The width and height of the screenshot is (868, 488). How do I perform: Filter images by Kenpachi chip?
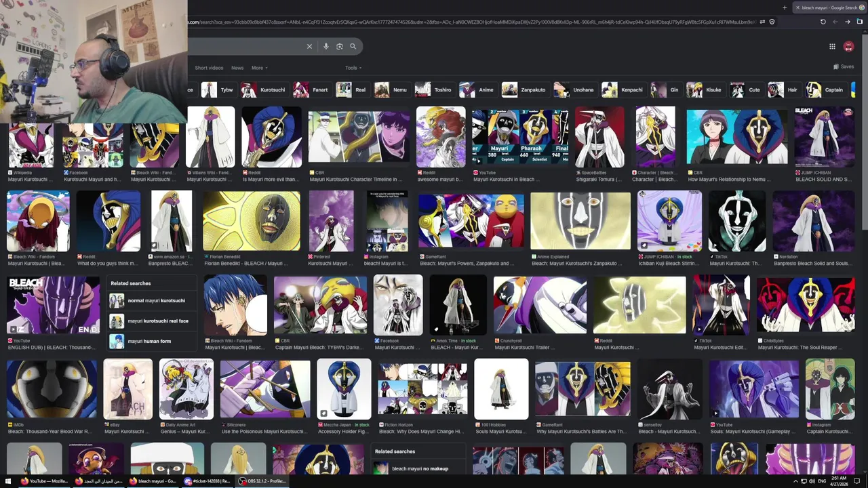pyautogui.click(x=624, y=89)
